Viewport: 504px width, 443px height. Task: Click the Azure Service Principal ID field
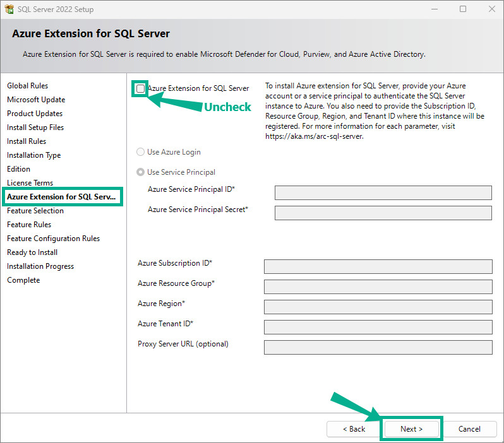(x=383, y=192)
